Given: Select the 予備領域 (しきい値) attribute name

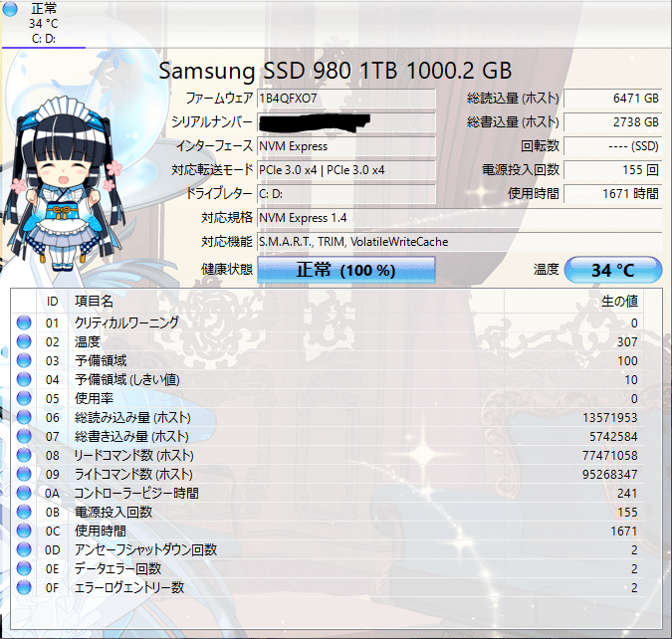Looking at the screenshot, I should (126, 379).
